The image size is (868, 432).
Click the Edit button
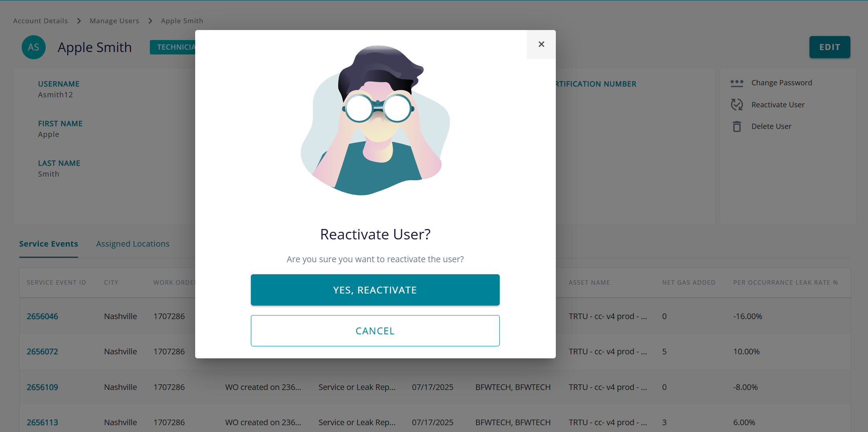point(830,47)
